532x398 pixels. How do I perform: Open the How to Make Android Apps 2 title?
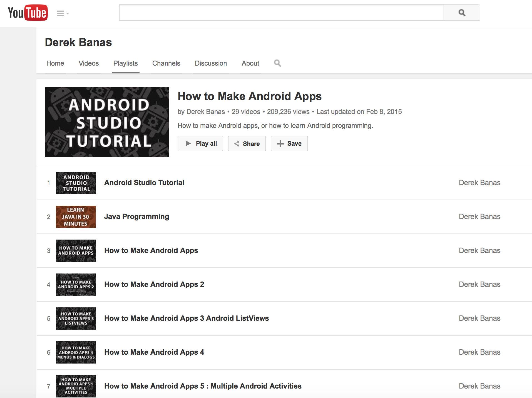pos(154,284)
